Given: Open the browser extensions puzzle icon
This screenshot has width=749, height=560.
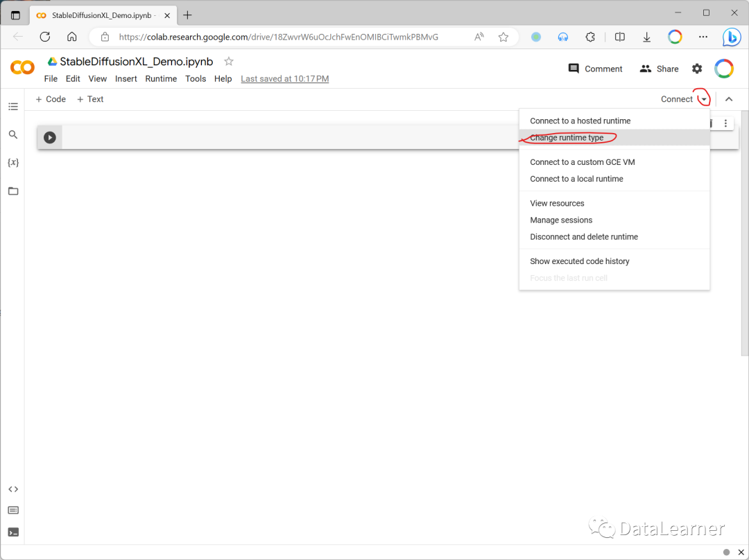Looking at the screenshot, I should point(590,37).
